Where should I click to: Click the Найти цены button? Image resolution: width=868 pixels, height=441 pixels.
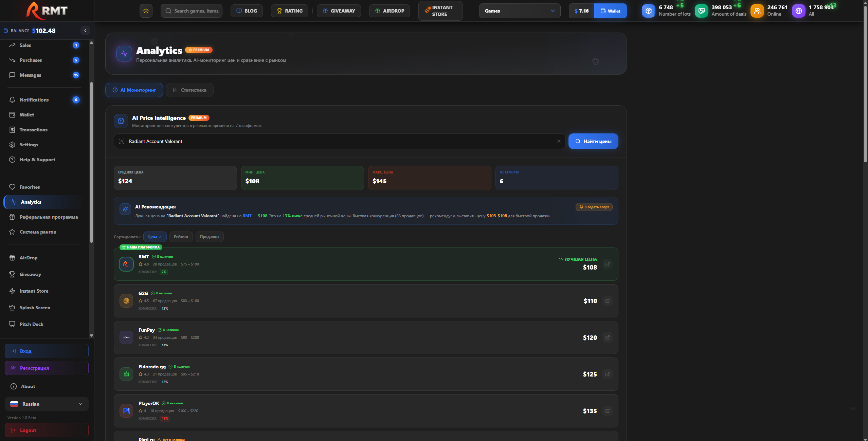point(593,141)
